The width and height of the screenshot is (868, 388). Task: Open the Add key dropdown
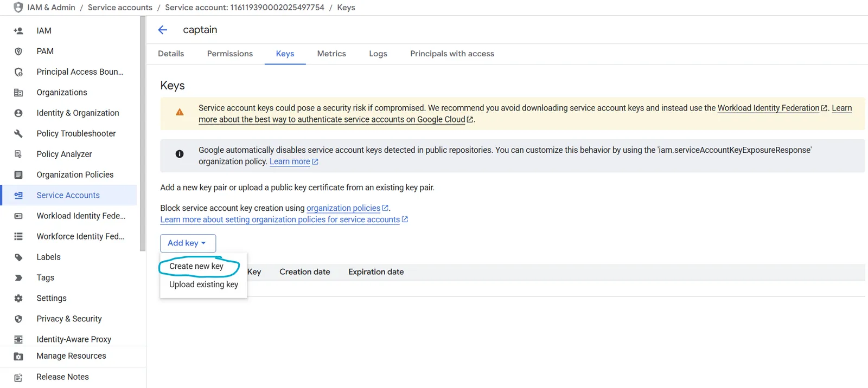pos(188,243)
